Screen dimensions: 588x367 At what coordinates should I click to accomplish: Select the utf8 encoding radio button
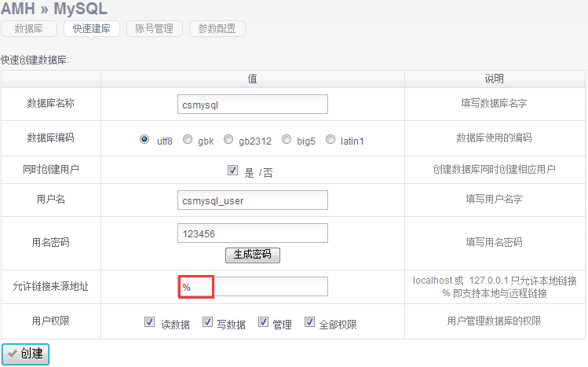(x=144, y=139)
